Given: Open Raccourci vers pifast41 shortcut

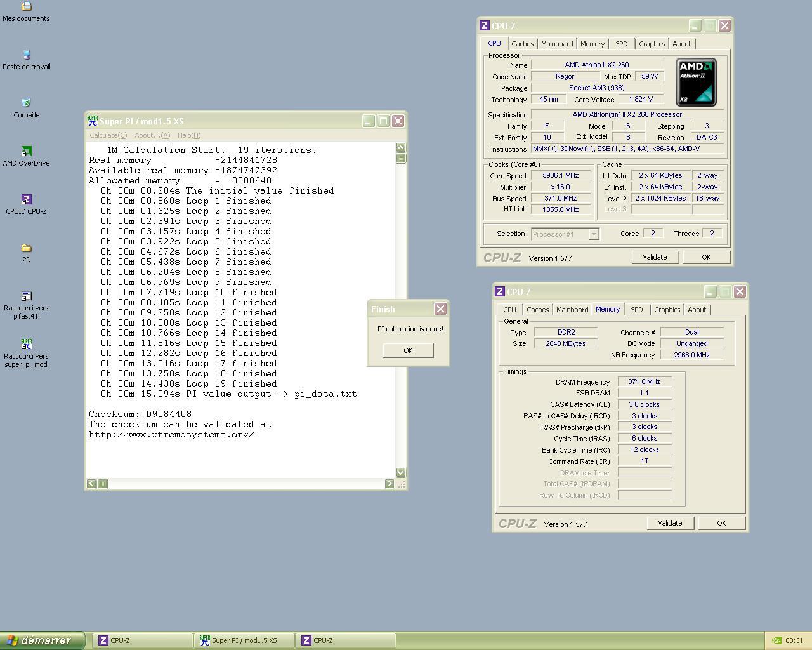Looking at the screenshot, I should tap(26, 305).
